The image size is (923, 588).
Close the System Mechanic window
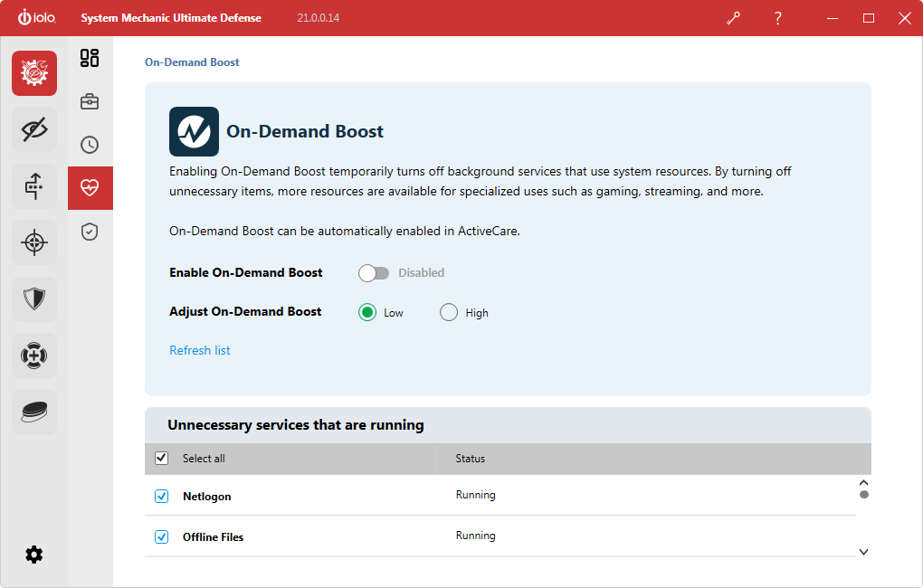905,18
